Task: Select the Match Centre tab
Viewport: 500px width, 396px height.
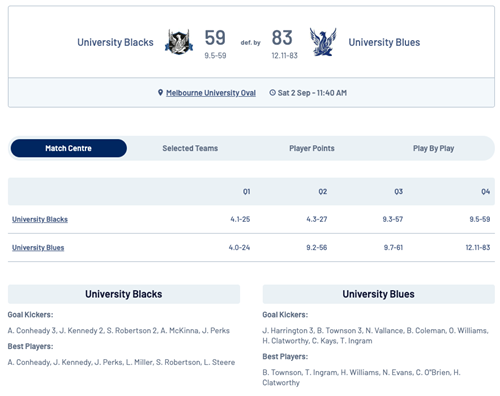Action: (69, 148)
